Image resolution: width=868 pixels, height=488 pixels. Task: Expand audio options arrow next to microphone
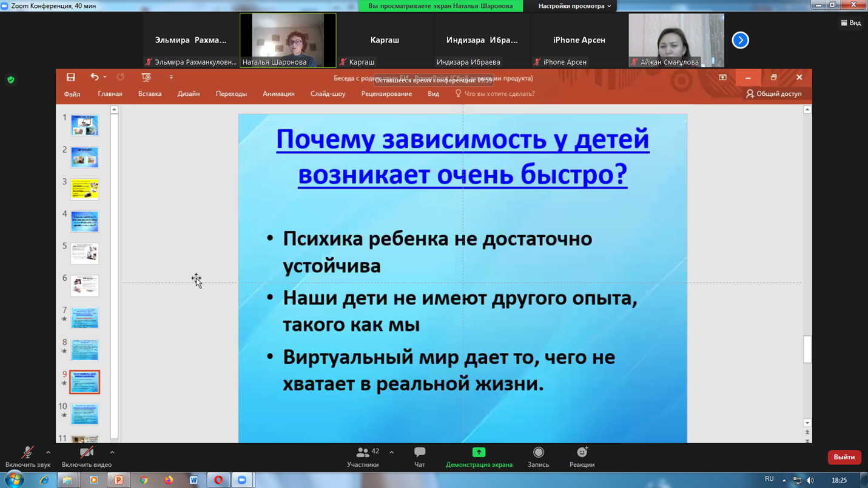coord(48,452)
